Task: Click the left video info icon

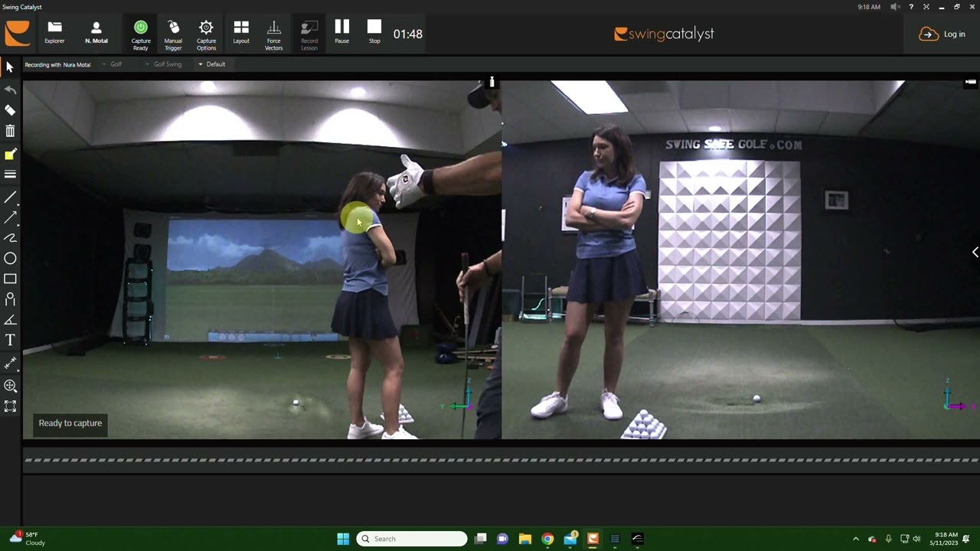Action: [x=492, y=81]
